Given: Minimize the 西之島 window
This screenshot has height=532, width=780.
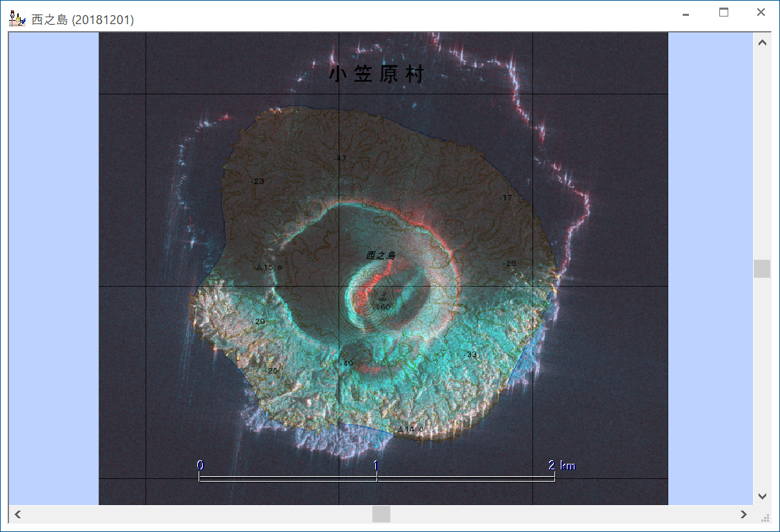Looking at the screenshot, I should pos(686,12).
